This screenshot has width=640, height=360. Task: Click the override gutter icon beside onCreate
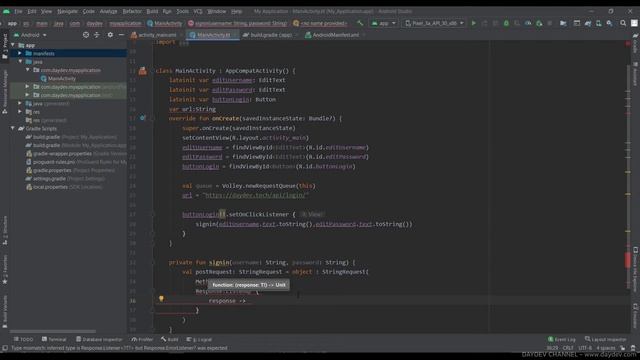tap(142, 118)
